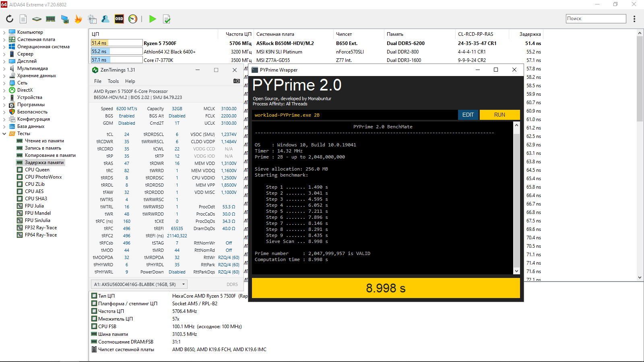Select the CPU SHA3 test
644x362 pixels.
[x=36, y=199]
